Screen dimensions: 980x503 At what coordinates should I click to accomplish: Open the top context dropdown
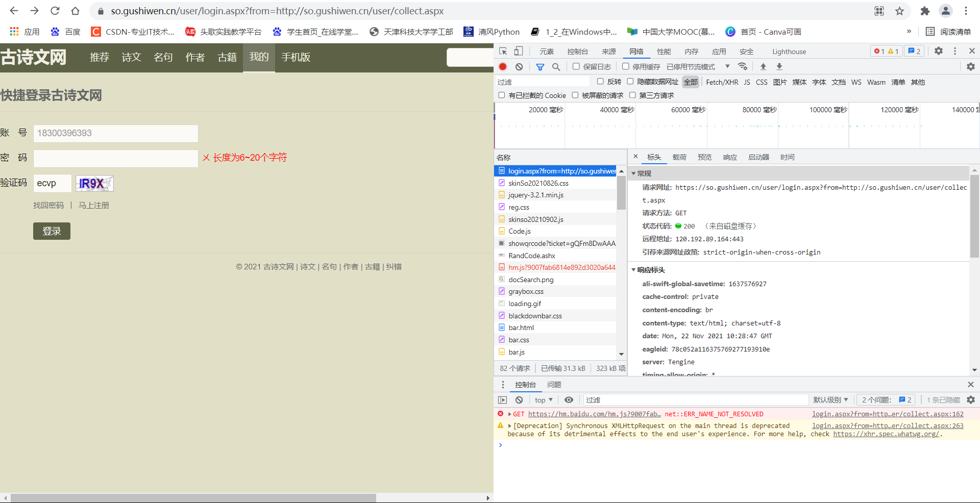click(x=544, y=400)
